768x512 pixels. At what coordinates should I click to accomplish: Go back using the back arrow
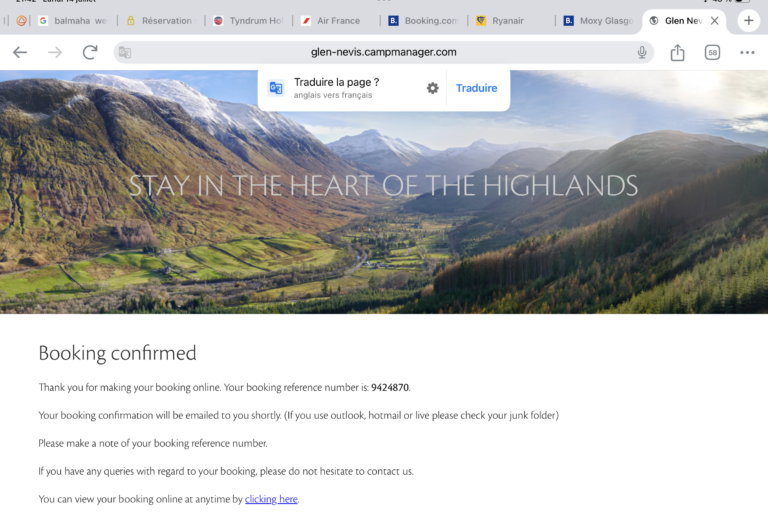coord(20,52)
